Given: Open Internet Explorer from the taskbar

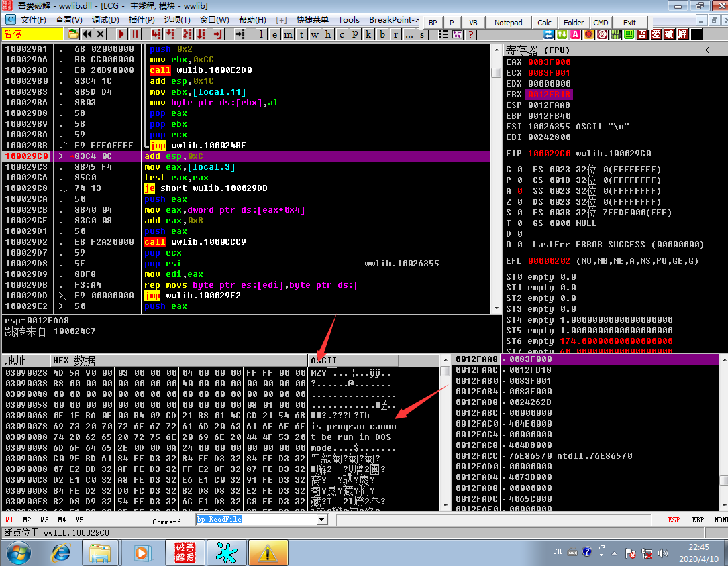Looking at the screenshot, I should (x=61, y=553).
